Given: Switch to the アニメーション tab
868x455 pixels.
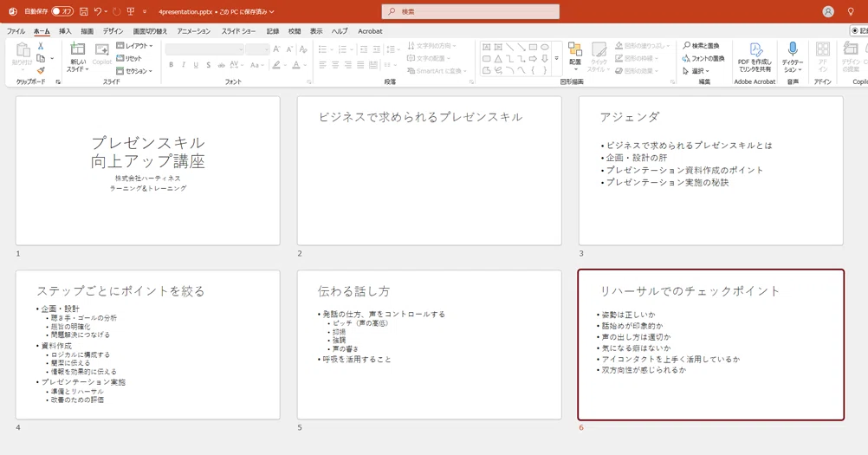Looking at the screenshot, I should coord(194,31).
